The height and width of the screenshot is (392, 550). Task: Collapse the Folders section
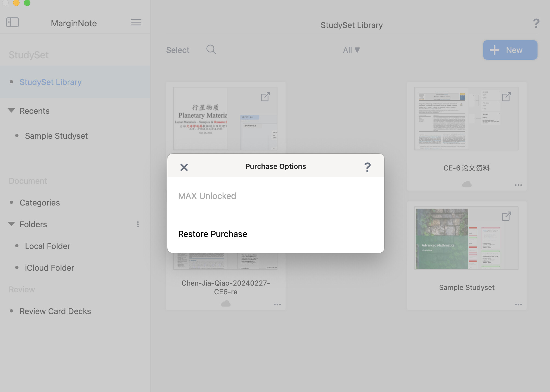pyautogui.click(x=11, y=224)
